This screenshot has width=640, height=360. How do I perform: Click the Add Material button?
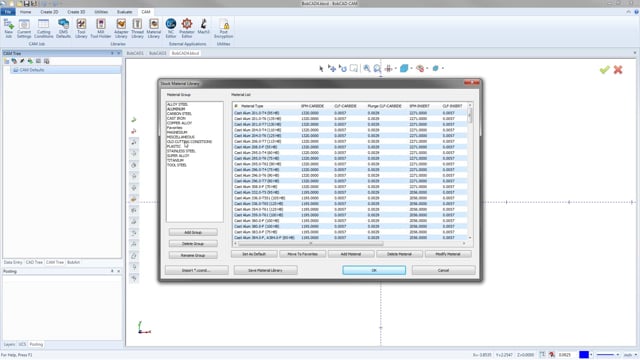point(351,254)
